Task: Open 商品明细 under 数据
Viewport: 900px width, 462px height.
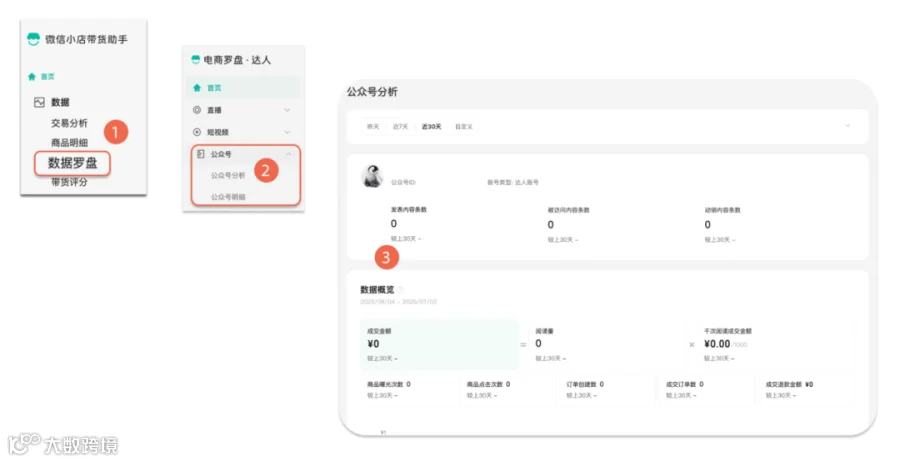Action: [69, 142]
